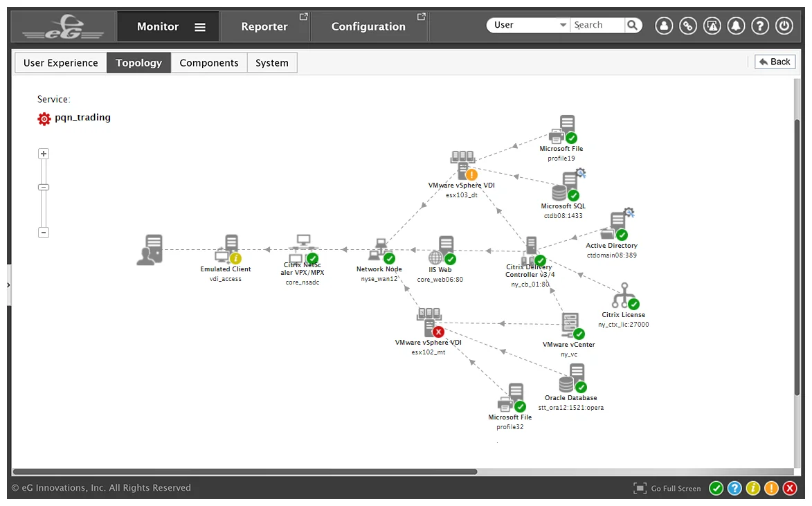Open the Components tab
The width and height of the screenshot is (812, 506).
(x=209, y=63)
